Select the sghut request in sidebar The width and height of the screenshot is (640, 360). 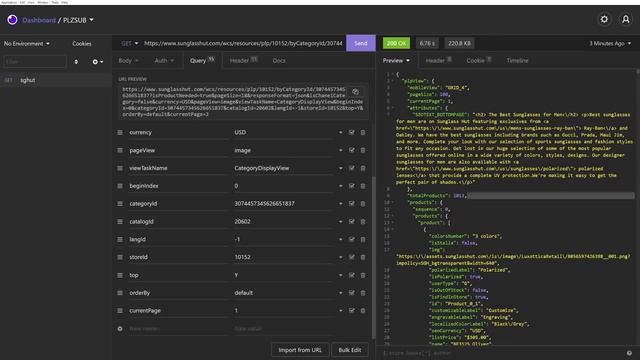(56, 80)
